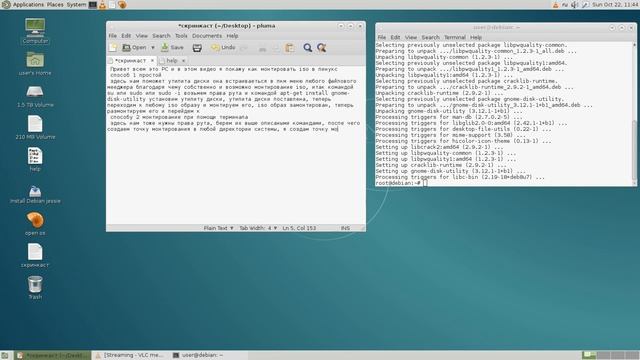This screenshot has width=640, height=360.
Task: Close the help tab in pluma
Action: pyautogui.click(x=183, y=60)
